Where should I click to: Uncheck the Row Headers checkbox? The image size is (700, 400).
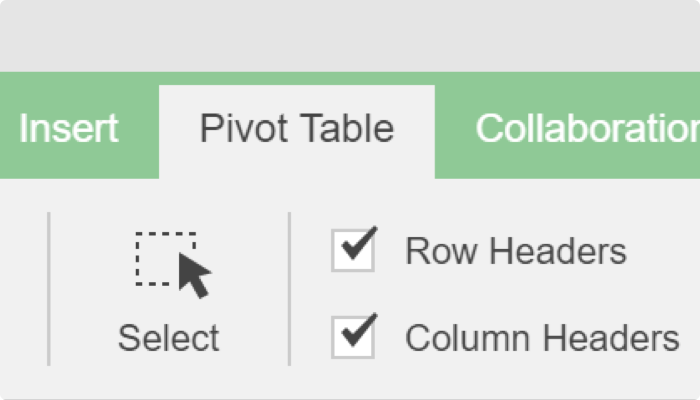point(353,250)
